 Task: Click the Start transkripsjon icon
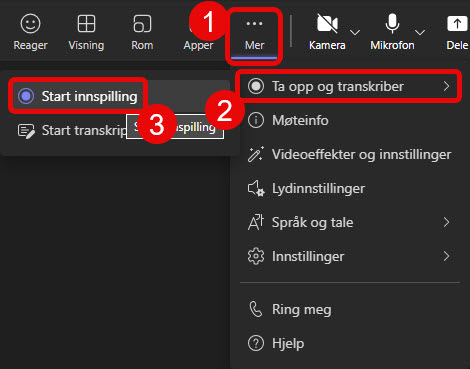26,131
